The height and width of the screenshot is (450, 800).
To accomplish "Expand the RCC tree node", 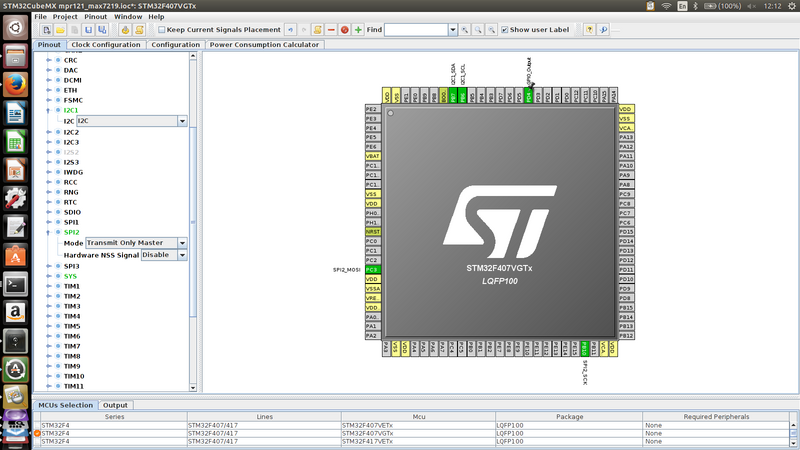I will (x=49, y=182).
